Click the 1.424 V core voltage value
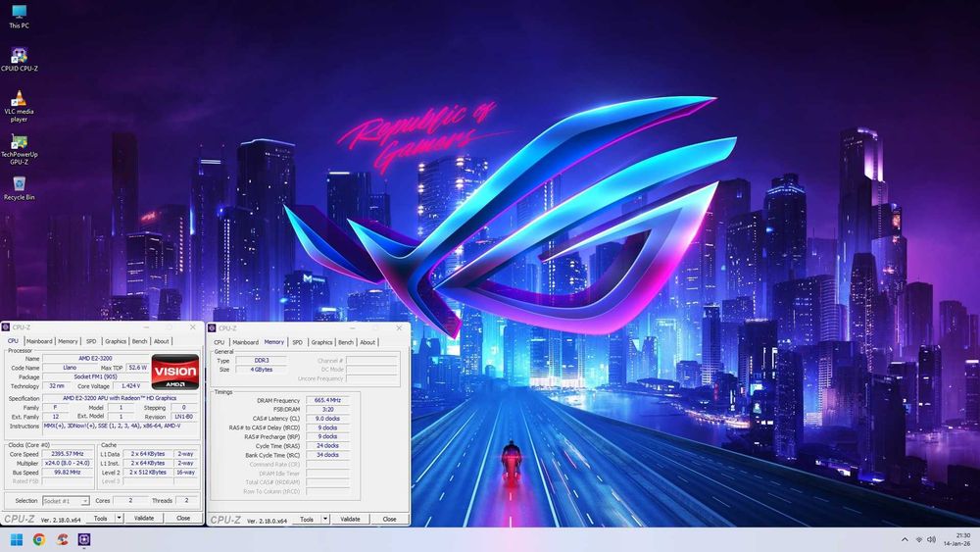980x552 pixels. tap(130, 386)
